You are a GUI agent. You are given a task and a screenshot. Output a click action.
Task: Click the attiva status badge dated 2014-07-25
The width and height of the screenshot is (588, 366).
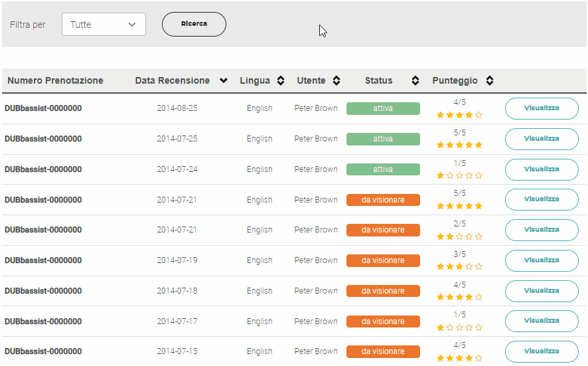[383, 139]
